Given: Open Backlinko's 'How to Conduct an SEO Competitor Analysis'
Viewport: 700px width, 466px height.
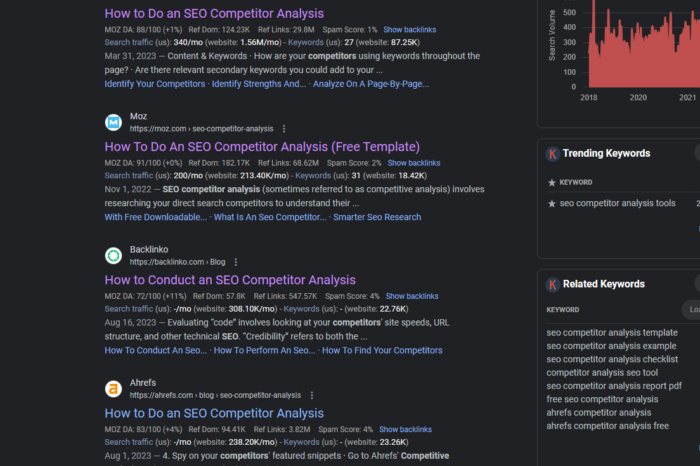Looking at the screenshot, I should click(230, 280).
